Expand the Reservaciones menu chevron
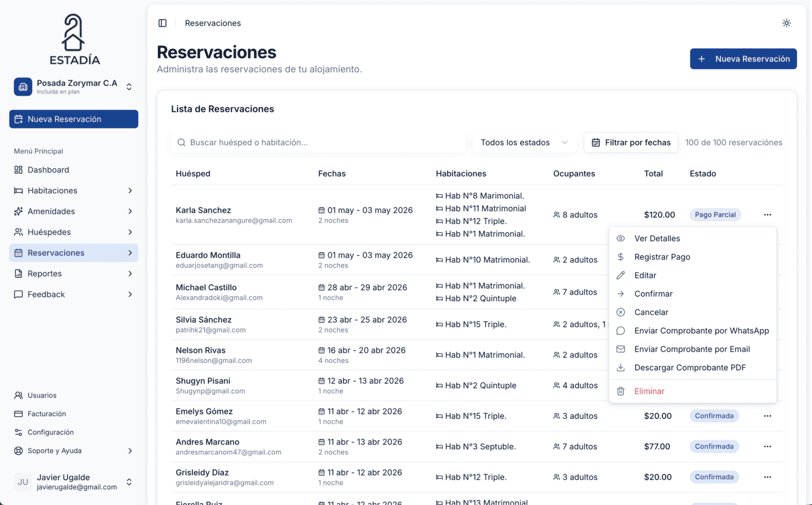 (130, 252)
